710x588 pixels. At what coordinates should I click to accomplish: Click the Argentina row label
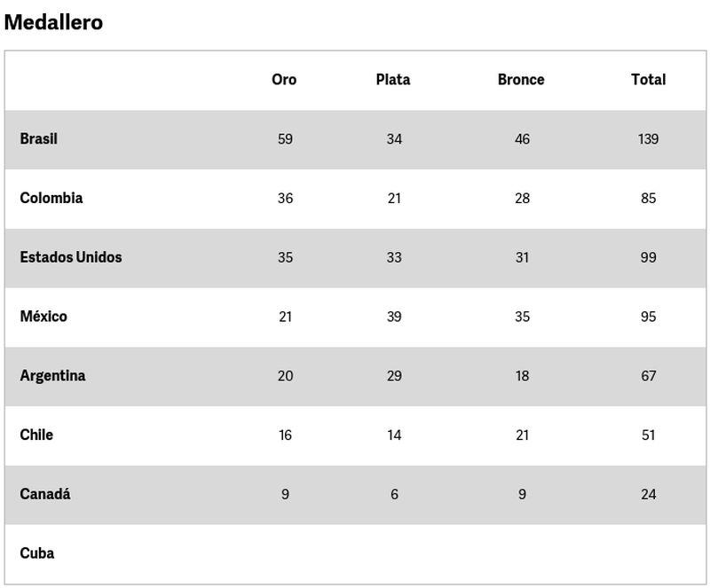53,376
